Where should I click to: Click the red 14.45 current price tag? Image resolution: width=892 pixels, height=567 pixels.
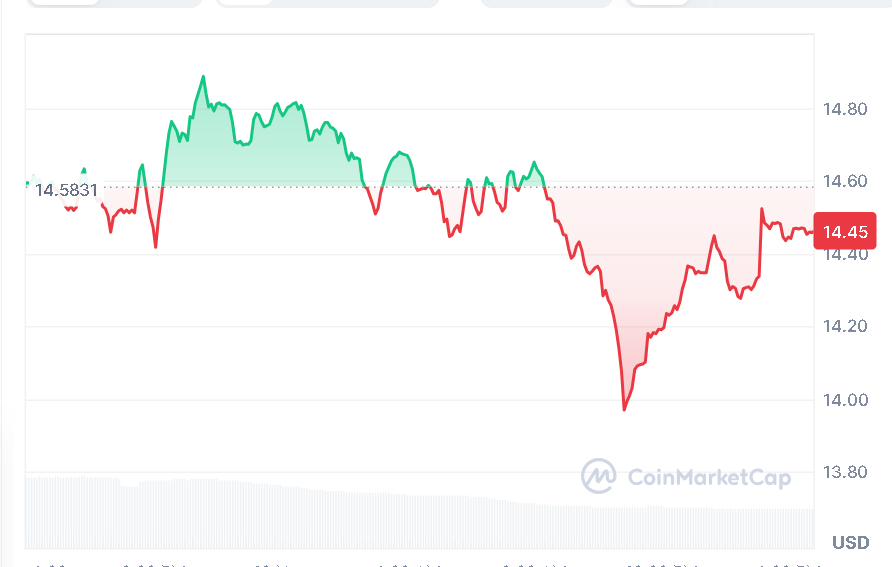click(x=845, y=232)
